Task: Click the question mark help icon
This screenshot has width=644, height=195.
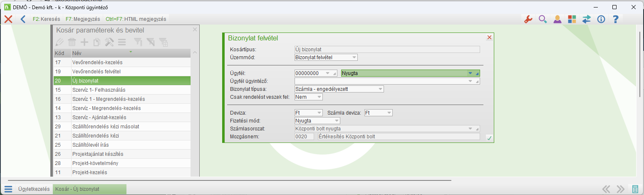Action: pos(616,19)
